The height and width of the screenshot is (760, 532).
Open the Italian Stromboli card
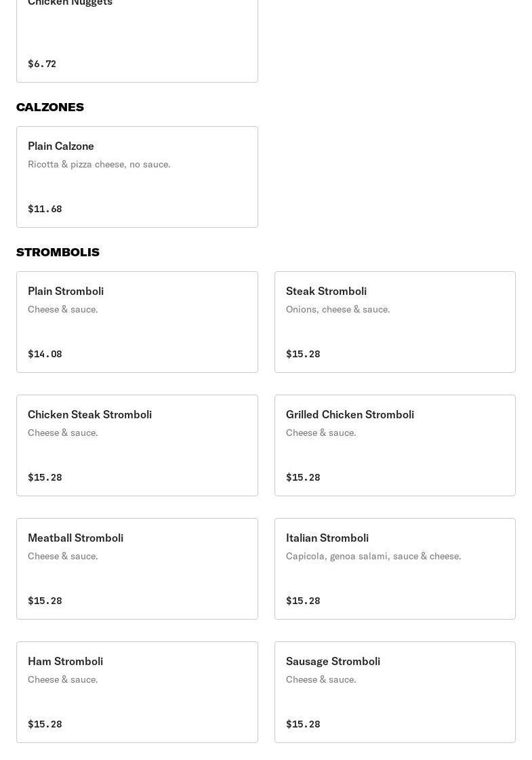point(394,569)
